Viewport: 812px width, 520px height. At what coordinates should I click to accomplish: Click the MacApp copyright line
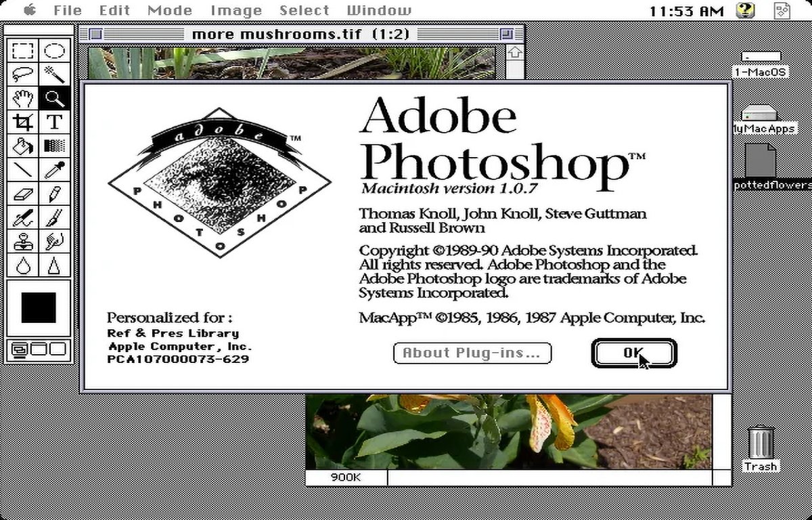coord(533,318)
